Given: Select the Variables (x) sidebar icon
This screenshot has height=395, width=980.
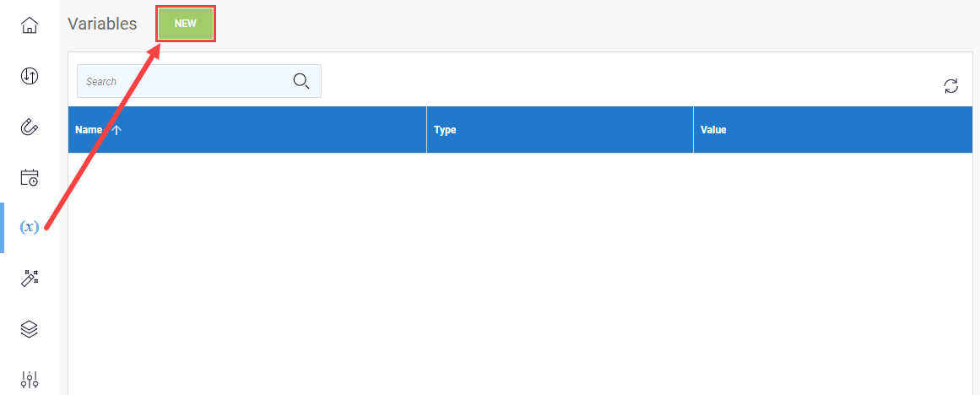Looking at the screenshot, I should click(30, 227).
